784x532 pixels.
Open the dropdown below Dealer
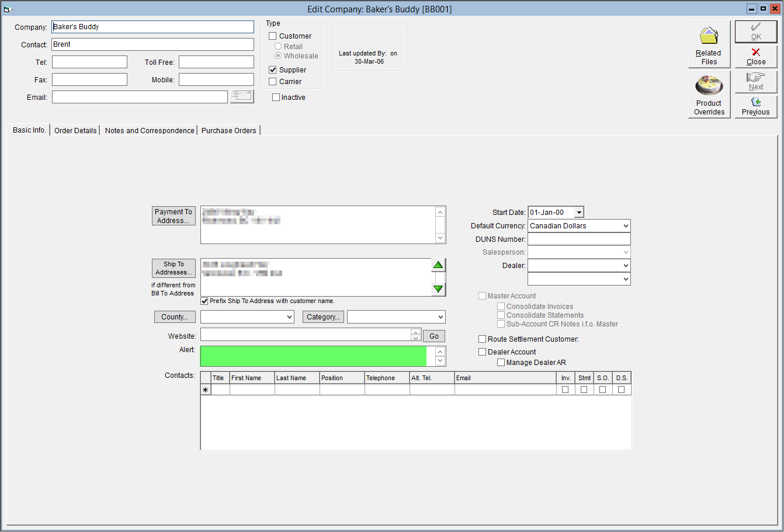[x=626, y=279]
